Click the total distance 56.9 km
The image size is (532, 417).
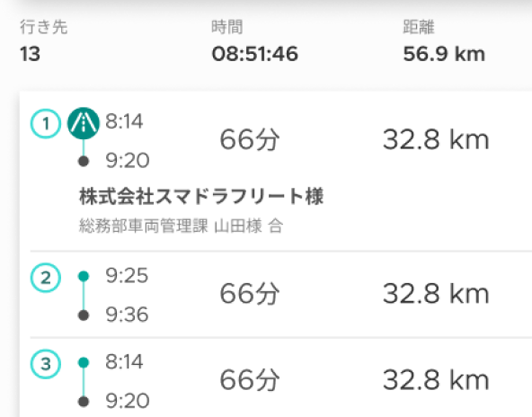click(x=444, y=54)
